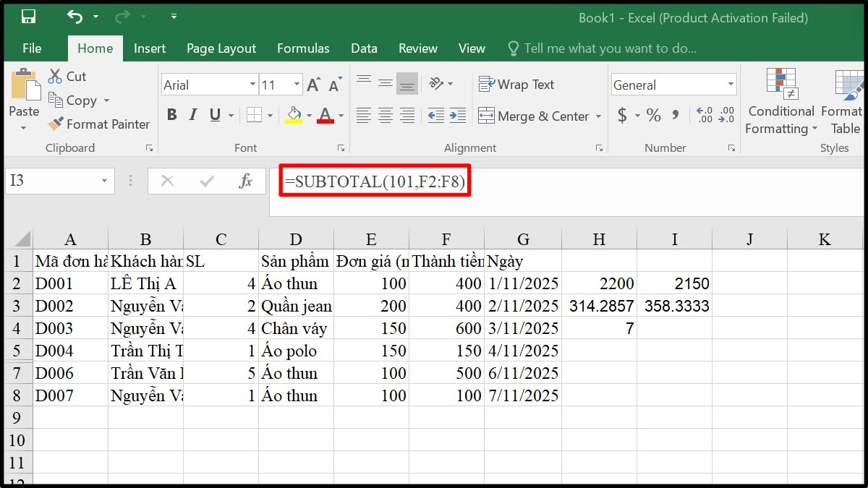This screenshot has height=488, width=868.
Task: Toggle Bold formatting
Action: click(x=171, y=115)
